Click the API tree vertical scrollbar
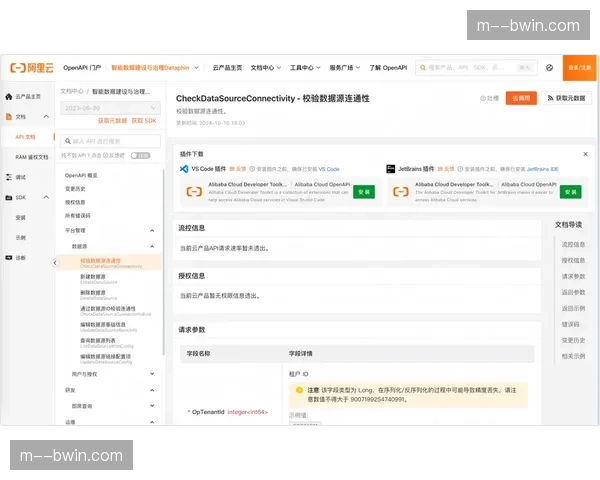This screenshot has height=480, width=600. click(x=164, y=263)
